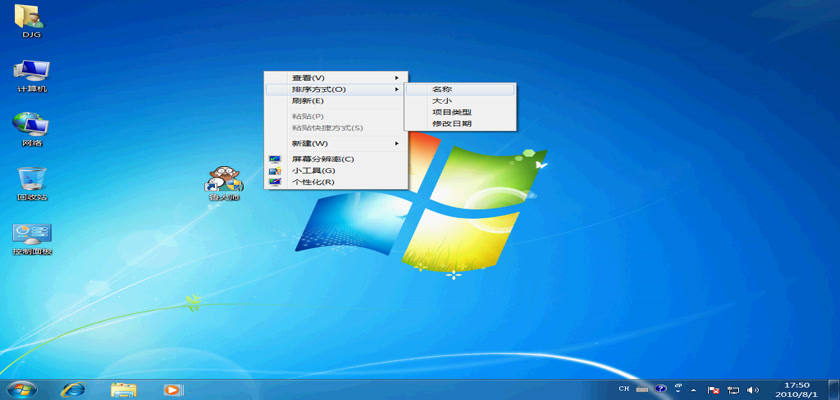Open the 回收站 recycle bin icon
Image resolution: width=840 pixels, height=400 pixels.
pos(31,179)
